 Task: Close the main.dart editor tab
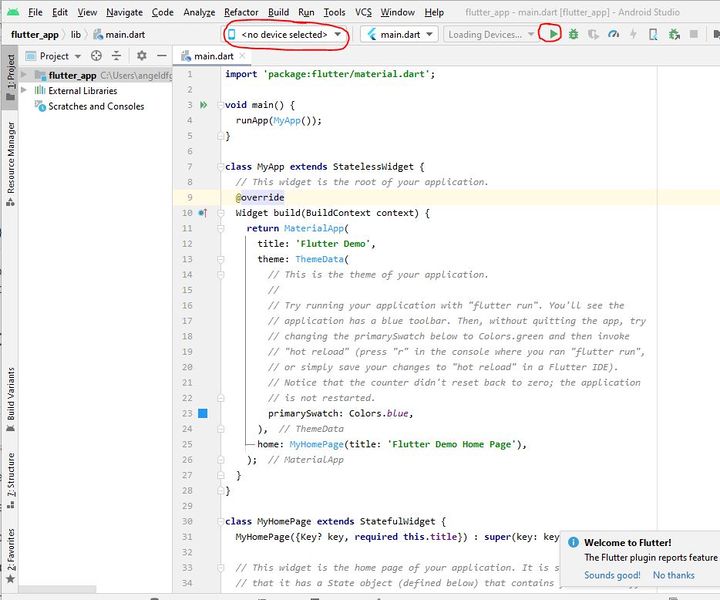point(242,56)
